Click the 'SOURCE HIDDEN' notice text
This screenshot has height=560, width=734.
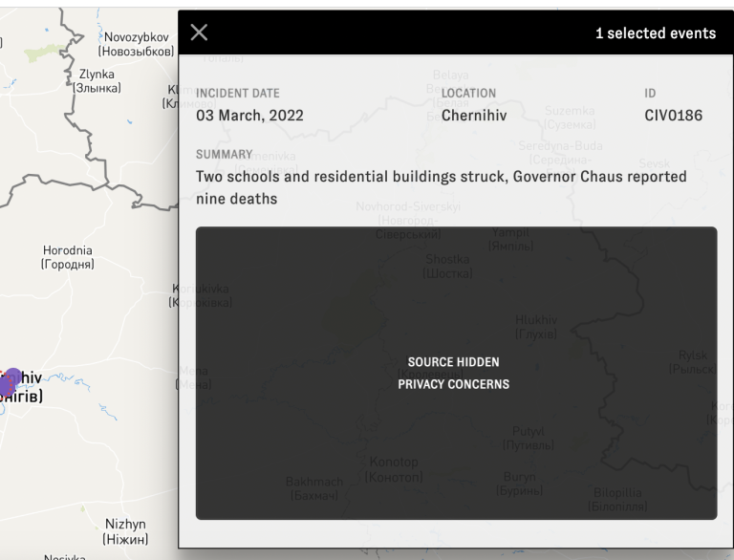453,362
